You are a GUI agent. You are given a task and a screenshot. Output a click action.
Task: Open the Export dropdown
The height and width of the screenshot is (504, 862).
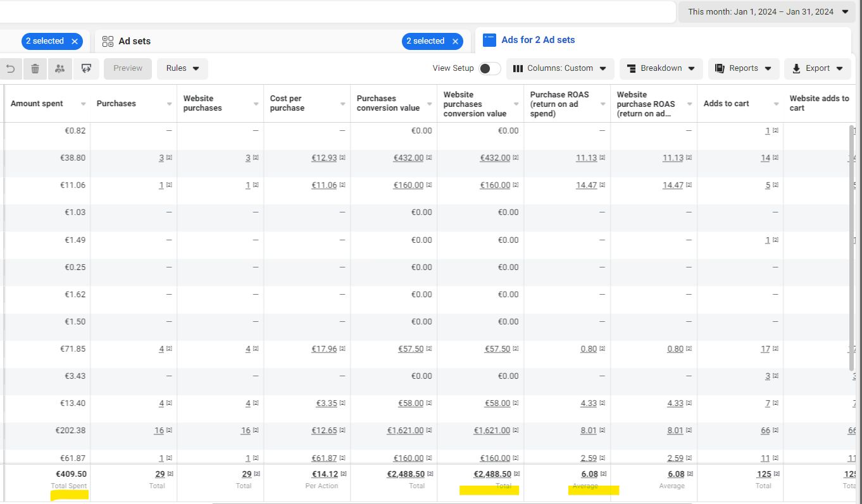(817, 68)
